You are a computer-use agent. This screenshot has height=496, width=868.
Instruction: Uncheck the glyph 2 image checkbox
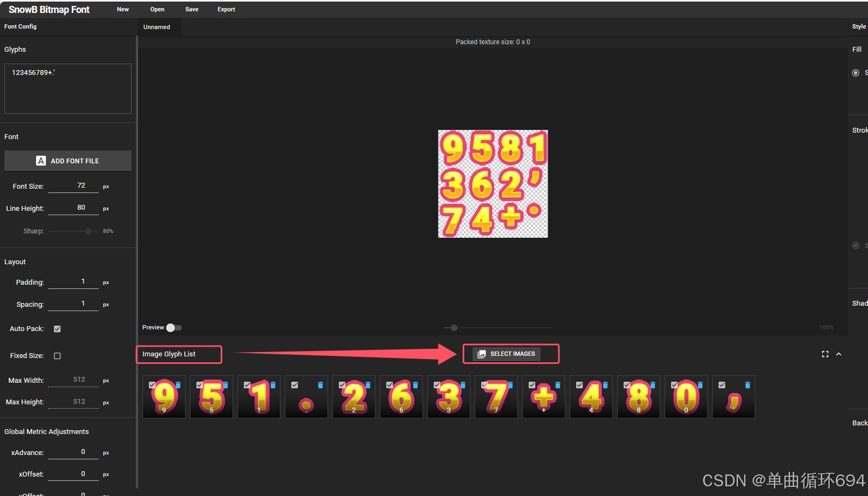pos(342,385)
